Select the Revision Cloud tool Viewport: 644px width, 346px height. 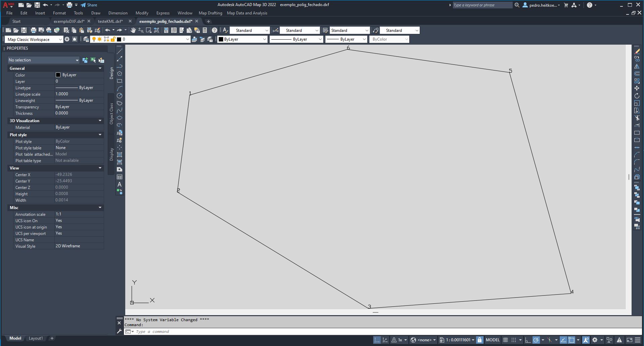(x=120, y=103)
